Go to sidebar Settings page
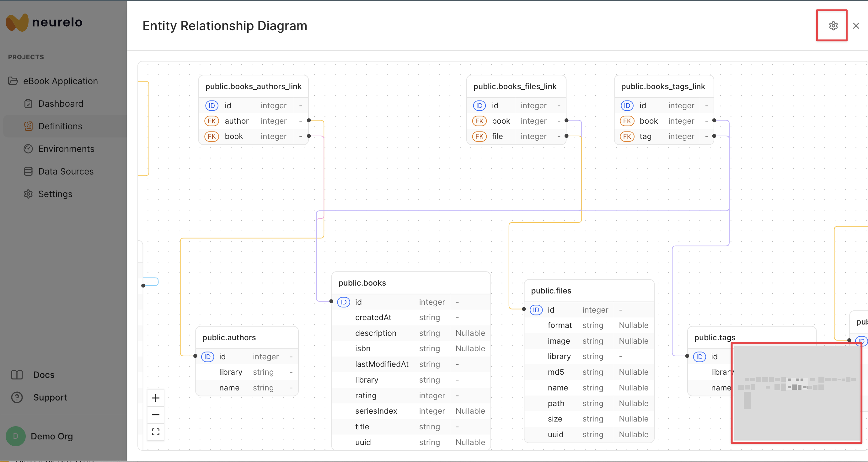868x462 pixels. coord(55,194)
